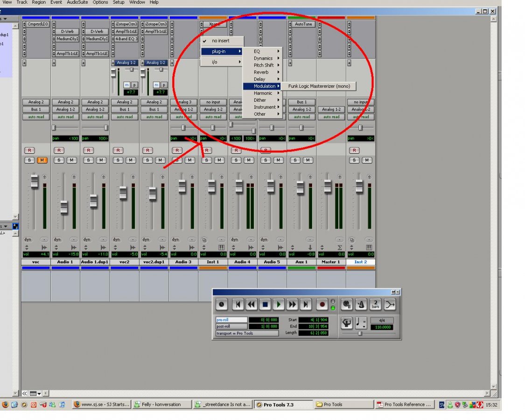Click the Online (clock) button in transport

pyautogui.click(x=221, y=304)
